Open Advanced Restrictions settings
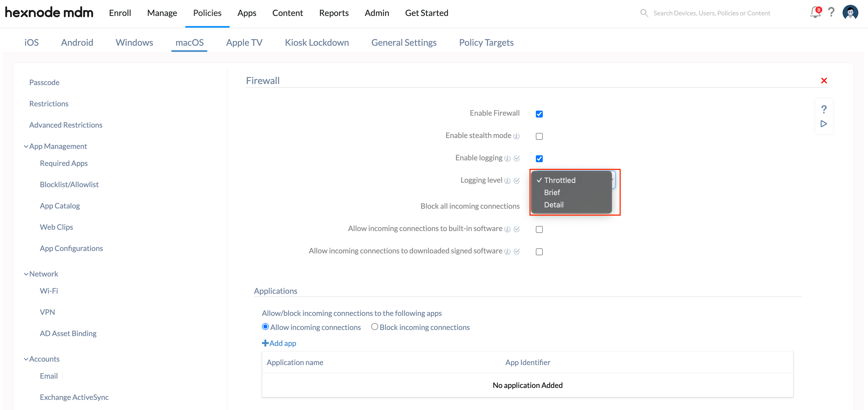The width and height of the screenshot is (868, 410). pyautogui.click(x=66, y=125)
